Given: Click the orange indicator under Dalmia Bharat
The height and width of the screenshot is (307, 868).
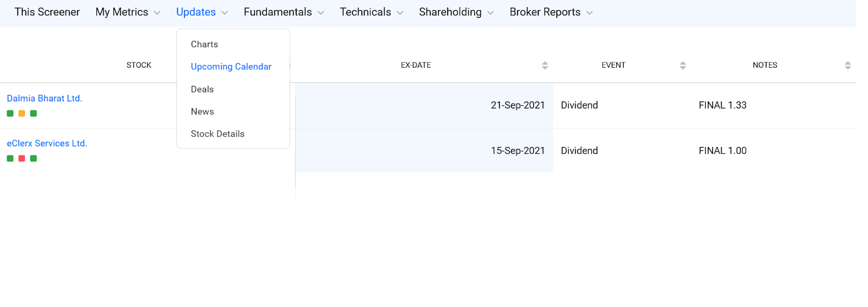Looking at the screenshot, I should click(22, 113).
